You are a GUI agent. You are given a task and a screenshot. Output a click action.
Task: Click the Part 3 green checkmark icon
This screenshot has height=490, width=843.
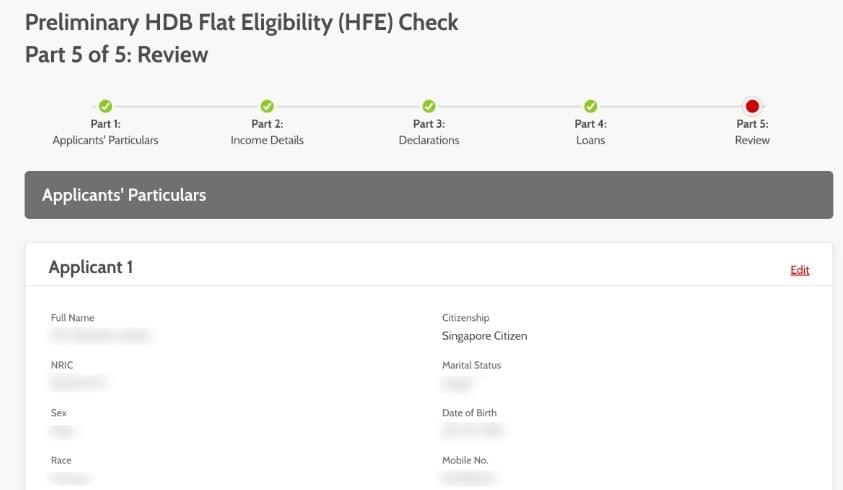point(429,106)
